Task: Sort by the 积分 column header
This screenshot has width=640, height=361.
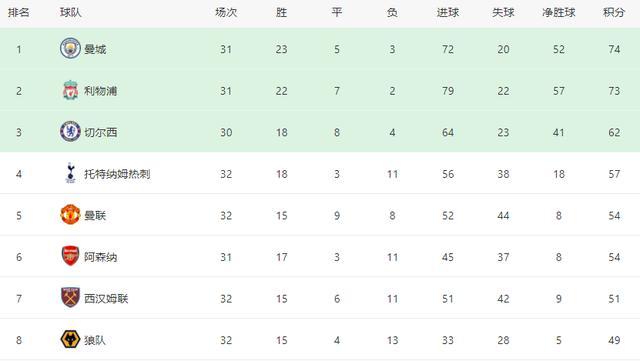Action: 614,13
